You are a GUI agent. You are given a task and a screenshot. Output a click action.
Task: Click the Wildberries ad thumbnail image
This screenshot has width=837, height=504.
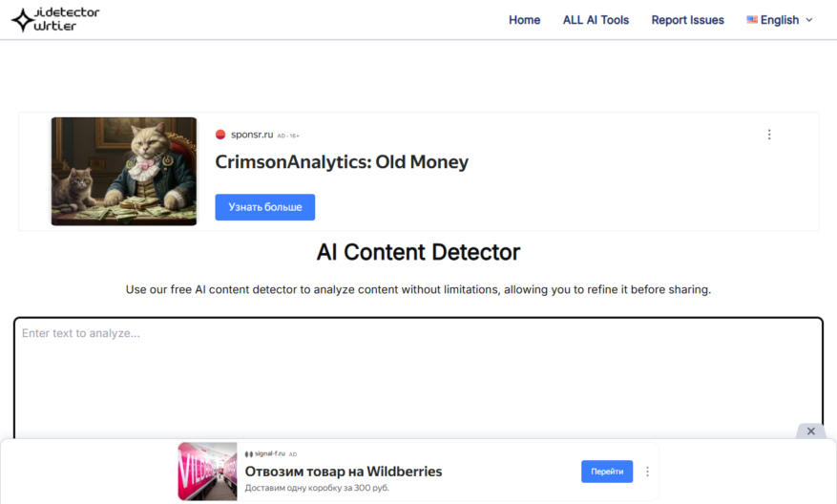(x=207, y=472)
